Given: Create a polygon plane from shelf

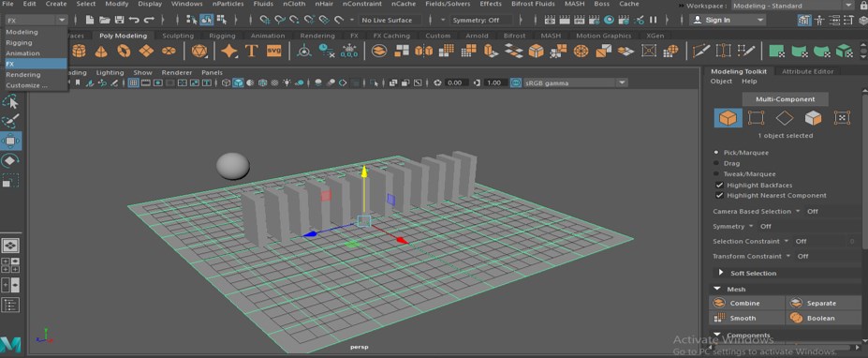Looking at the screenshot, I should pyautogui.click(x=146, y=52).
